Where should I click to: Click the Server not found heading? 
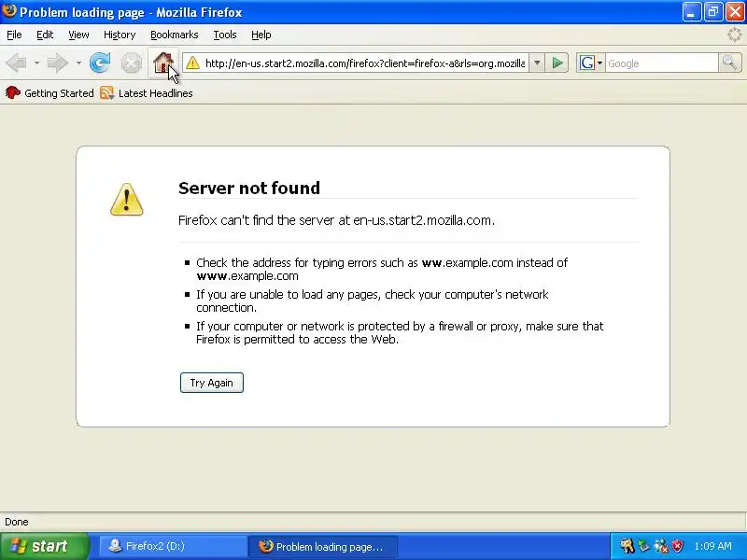[x=249, y=189]
